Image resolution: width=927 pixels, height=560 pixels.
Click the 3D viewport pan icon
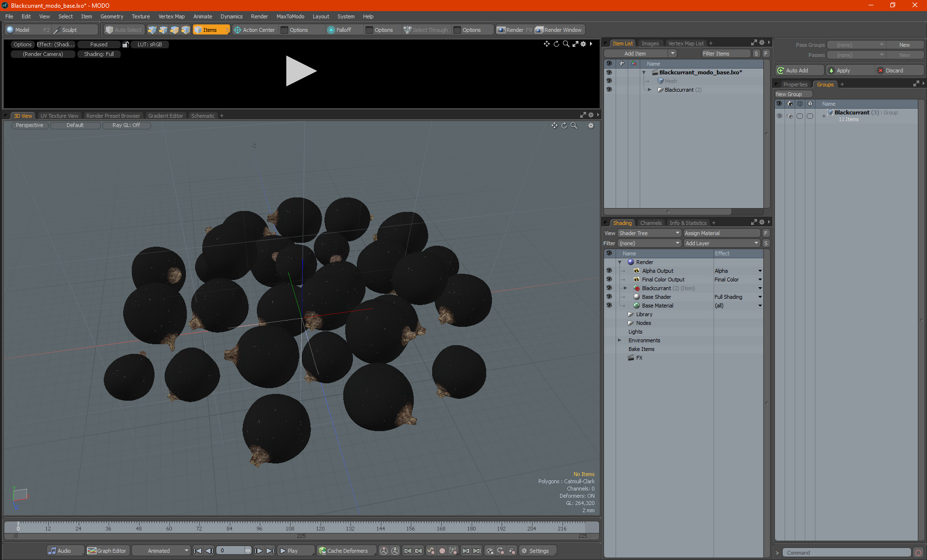pos(554,126)
